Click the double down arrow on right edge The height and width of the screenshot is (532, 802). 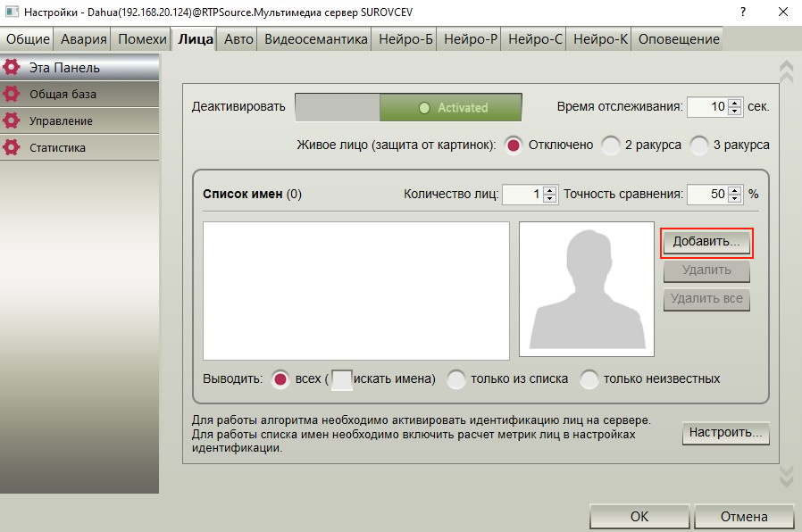coord(786,476)
